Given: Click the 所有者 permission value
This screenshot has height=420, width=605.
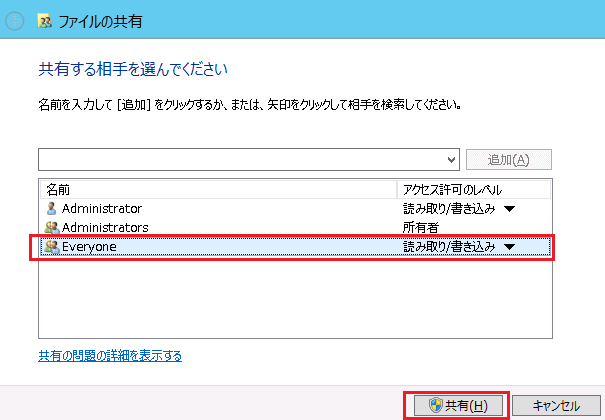Looking at the screenshot, I should click(421, 228).
